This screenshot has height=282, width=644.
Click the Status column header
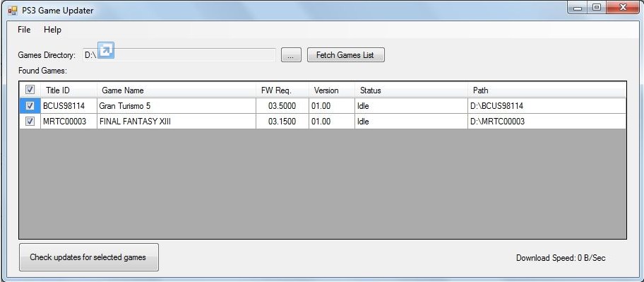pos(411,90)
